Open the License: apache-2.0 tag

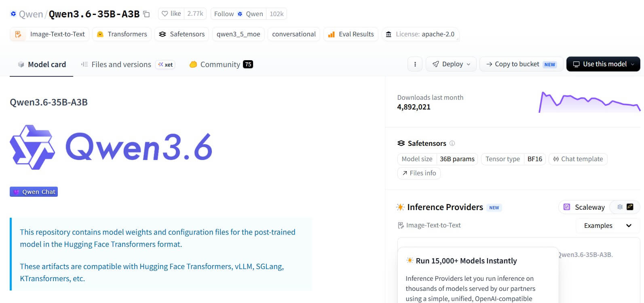[x=420, y=34]
